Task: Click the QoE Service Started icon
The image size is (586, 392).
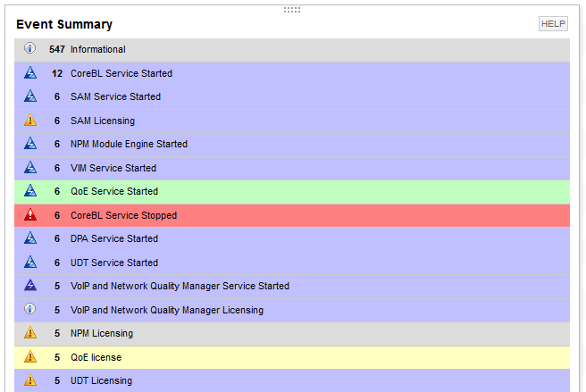Action: click(x=30, y=191)
